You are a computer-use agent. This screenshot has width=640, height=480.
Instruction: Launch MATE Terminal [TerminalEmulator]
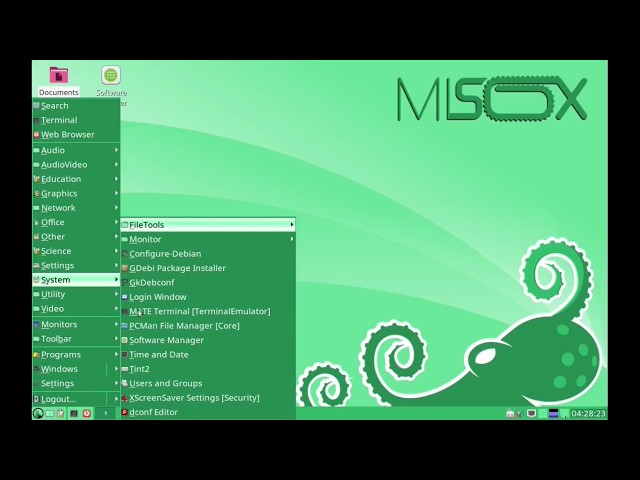coord(208,311)
